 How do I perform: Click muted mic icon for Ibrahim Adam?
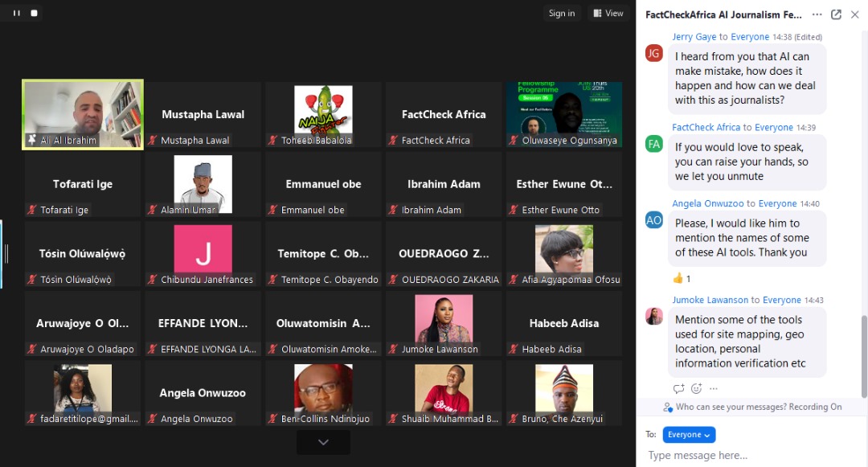[x=394, y=211]
